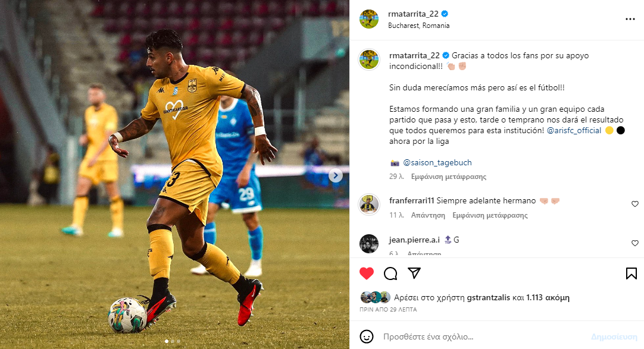Open @arisfc_official mention link
The width and height of the screenshot is (644, 349).
pos(574,130)
